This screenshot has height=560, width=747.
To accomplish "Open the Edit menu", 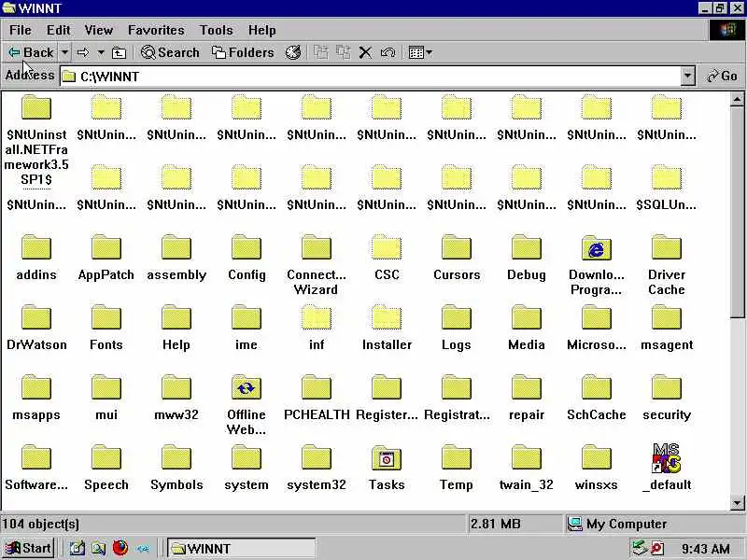I will pos(58,30).
